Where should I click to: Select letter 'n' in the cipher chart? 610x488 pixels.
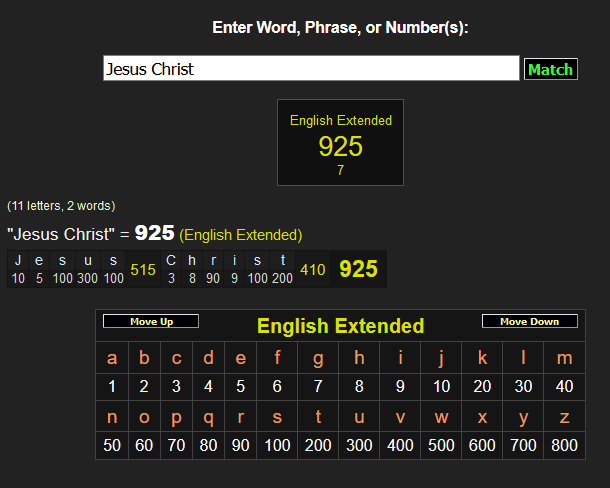click(112, 417)
